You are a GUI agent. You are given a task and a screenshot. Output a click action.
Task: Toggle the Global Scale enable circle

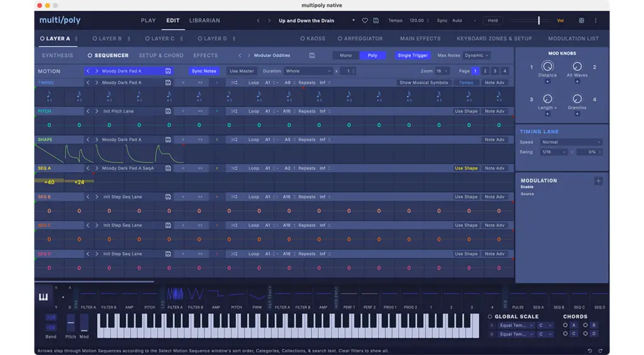point(489,317)
